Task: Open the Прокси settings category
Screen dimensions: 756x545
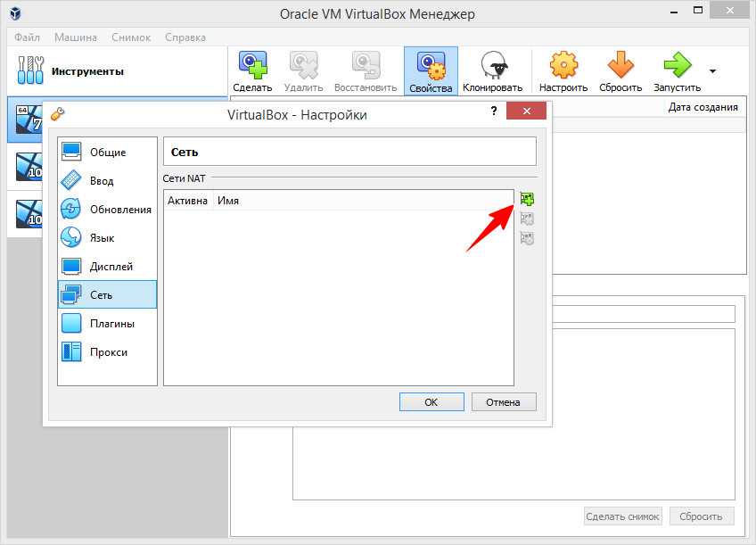Action: pyautogui.click(x=108, y=351)
